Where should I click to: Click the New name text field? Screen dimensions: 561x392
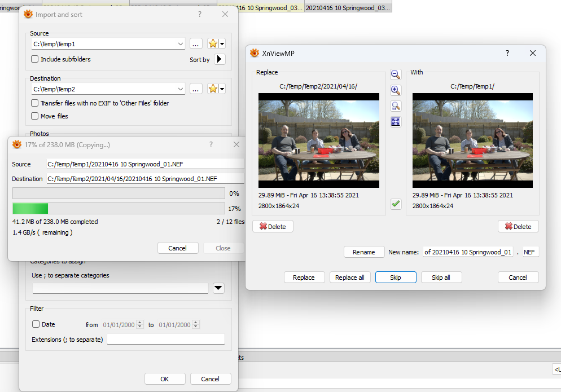pyautogui.click(x=468, y=252)
